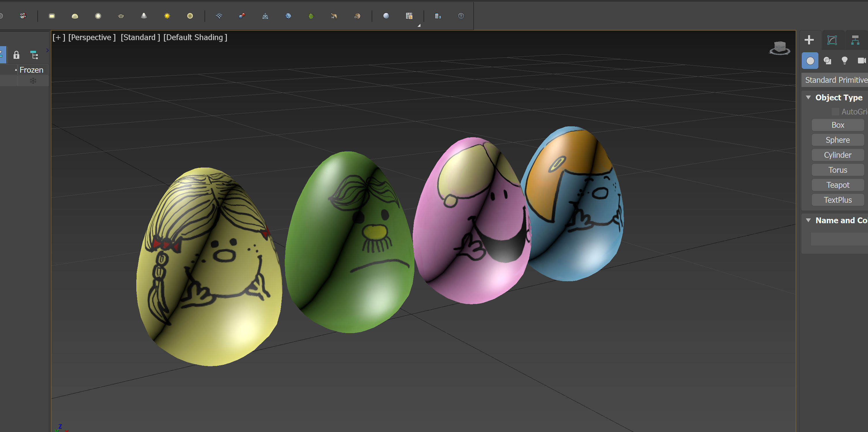The height and width of the screenshot is (432, 868).
Task: Click the Sphere primitive button
Action: pyautogui.click(x=838, y=140)
